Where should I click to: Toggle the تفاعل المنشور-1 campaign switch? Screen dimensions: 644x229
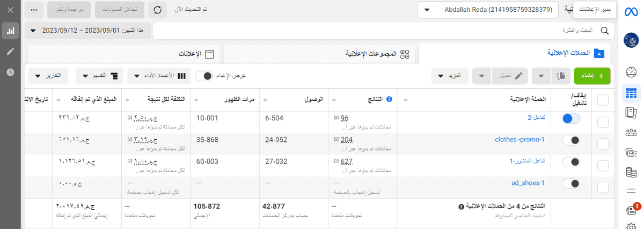(x=572, y=162)
